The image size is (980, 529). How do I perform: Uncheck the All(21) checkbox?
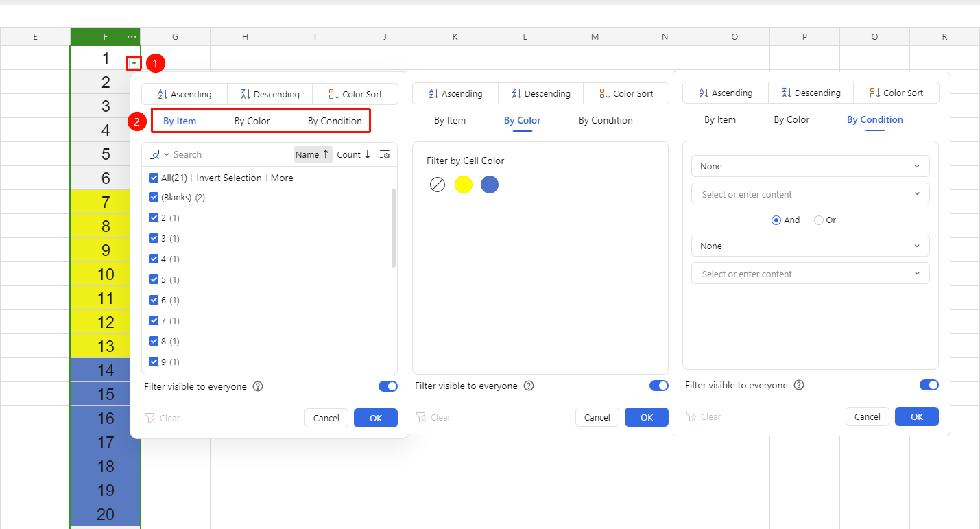point(154,178)
